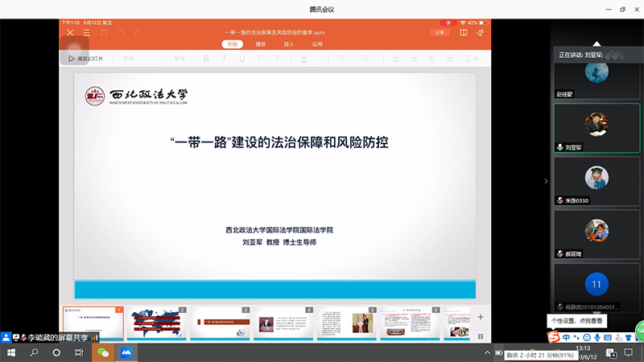Open the reading mode book icon

pos(464,33)
